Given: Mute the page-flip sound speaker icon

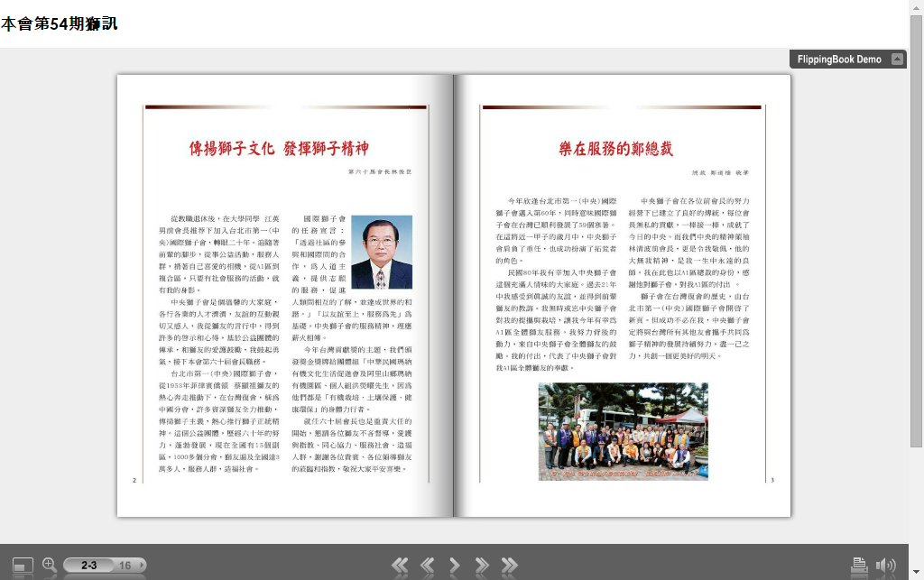Looking at the screenshot, I should point(886,566).
